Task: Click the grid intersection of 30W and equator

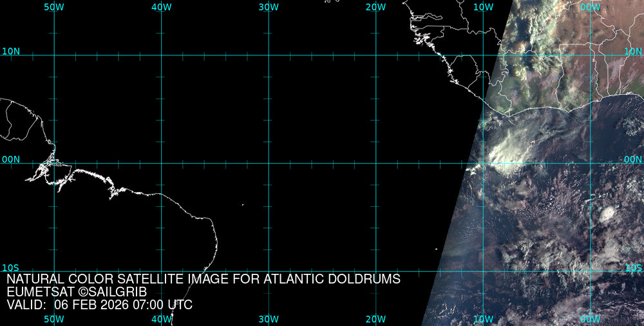Action: [x=269, y=163]
